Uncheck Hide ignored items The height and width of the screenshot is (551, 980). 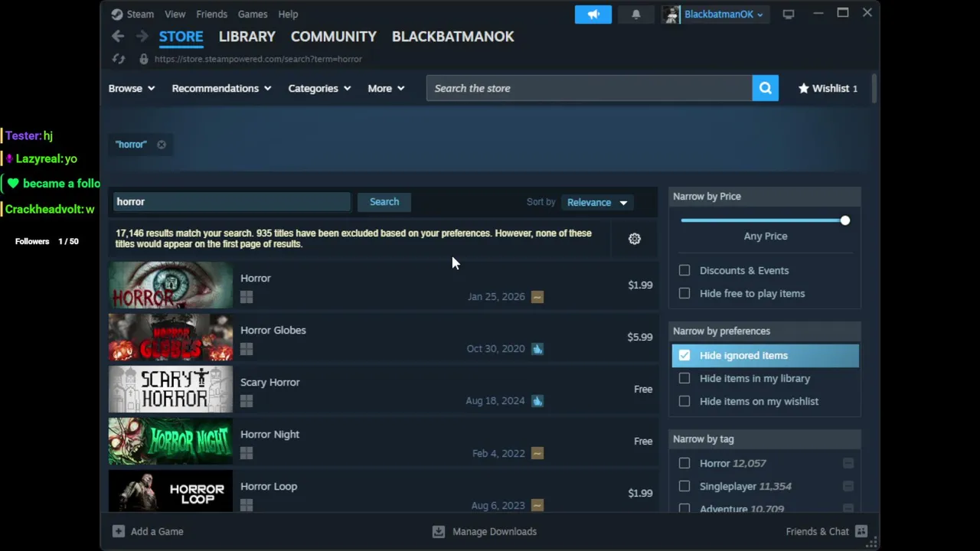[684, 355]
